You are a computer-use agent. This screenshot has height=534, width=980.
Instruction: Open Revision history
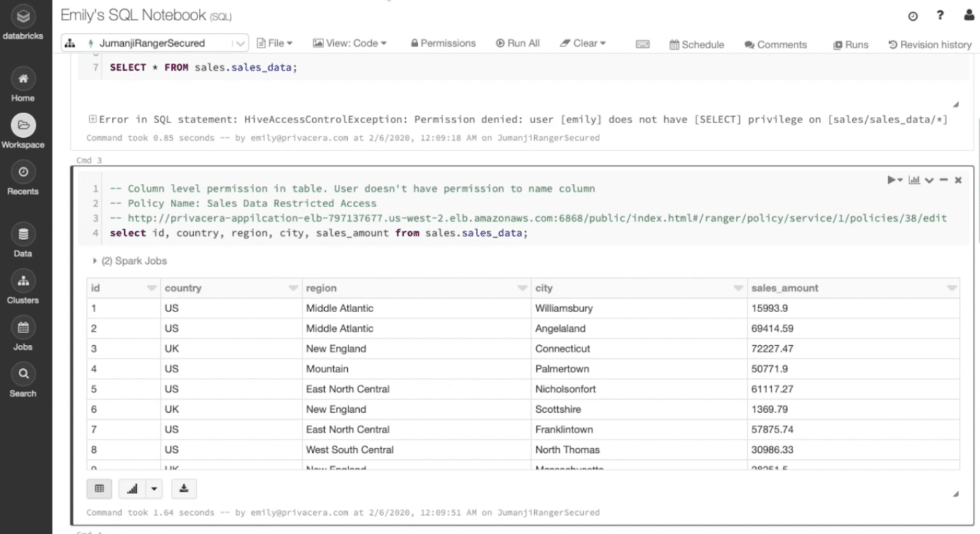930,45
